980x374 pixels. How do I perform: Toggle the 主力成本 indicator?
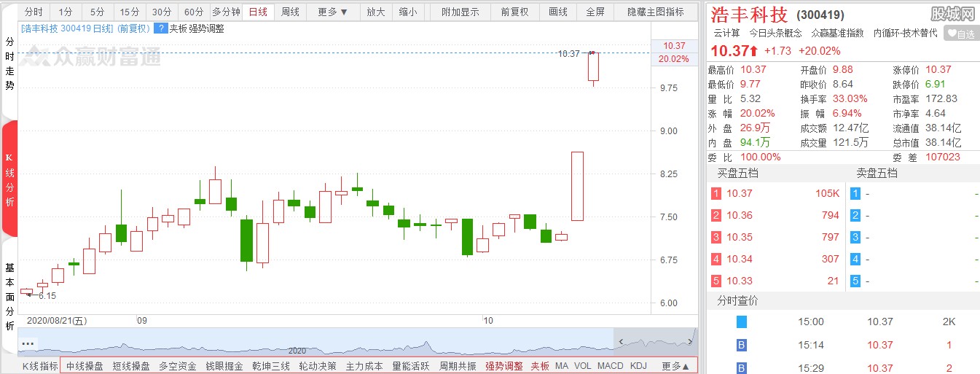click(x=364, y=366)
